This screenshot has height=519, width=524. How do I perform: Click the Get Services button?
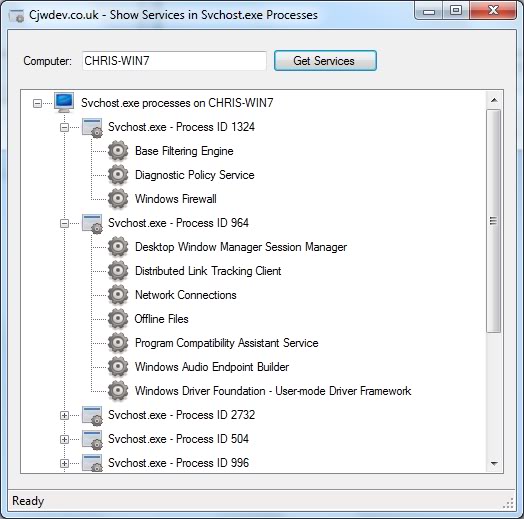(x=325, y=60)
